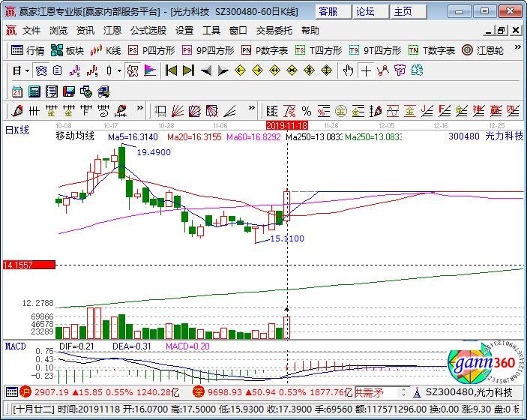527x420 pixels.
Task: Click the yellow diamond left-arrow shift icon
Action: coord(240,70)
